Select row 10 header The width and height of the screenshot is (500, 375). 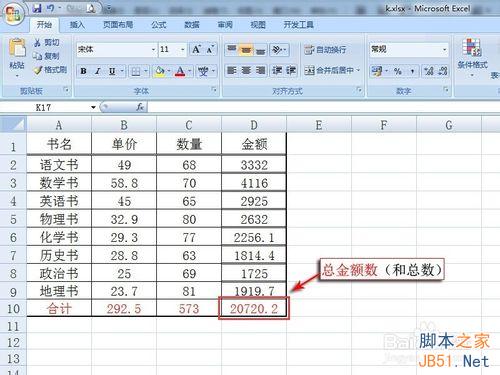(13, 309)
